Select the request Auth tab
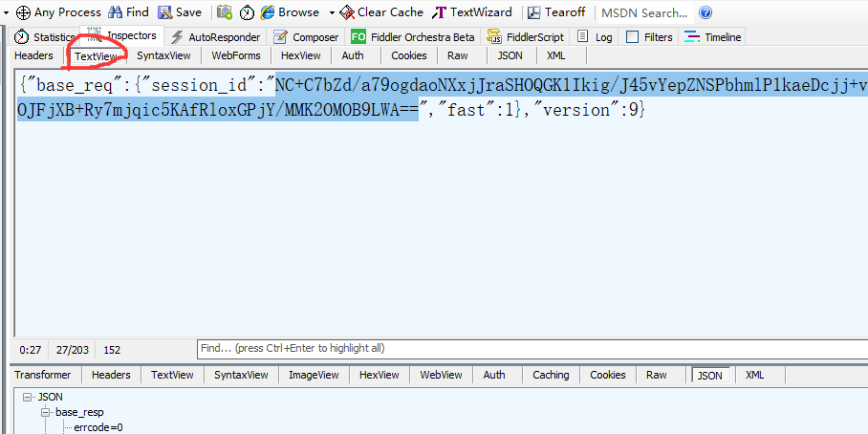The image size is (868, 434). tap(353, 55)
